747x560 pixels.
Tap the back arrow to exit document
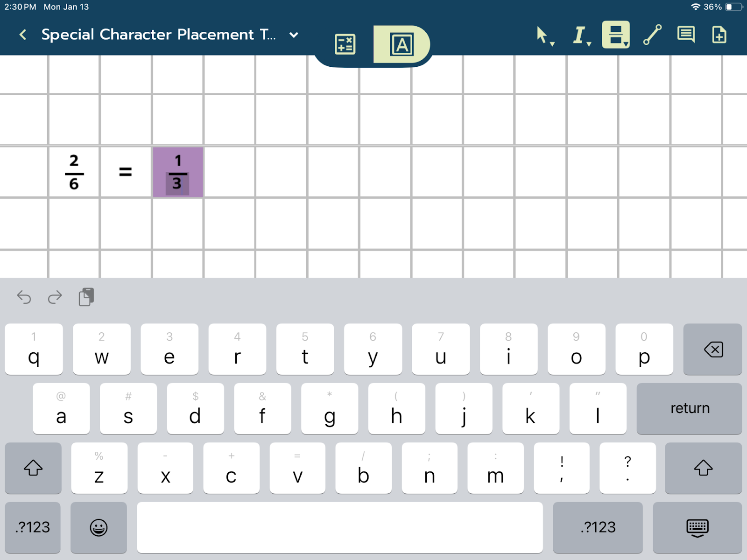pyautogui.click(x=22, y=35)
